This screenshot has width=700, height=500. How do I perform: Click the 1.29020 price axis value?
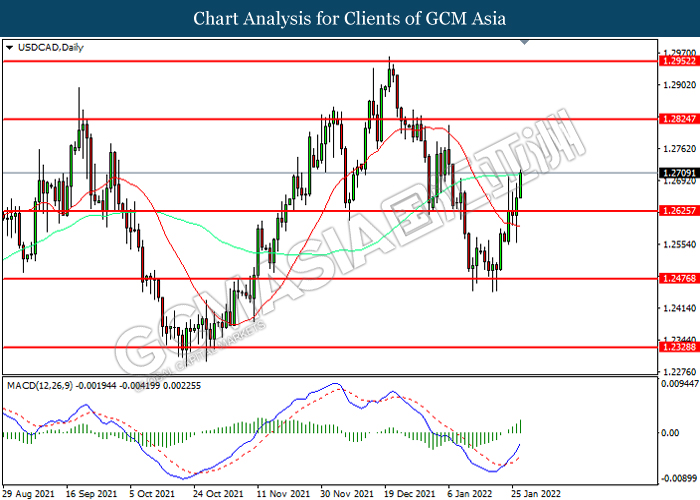(x=679, y=85)
